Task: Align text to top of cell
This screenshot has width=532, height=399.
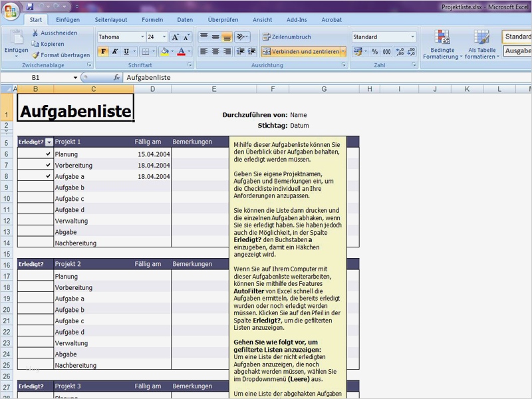Action: (x=203, y=37)
